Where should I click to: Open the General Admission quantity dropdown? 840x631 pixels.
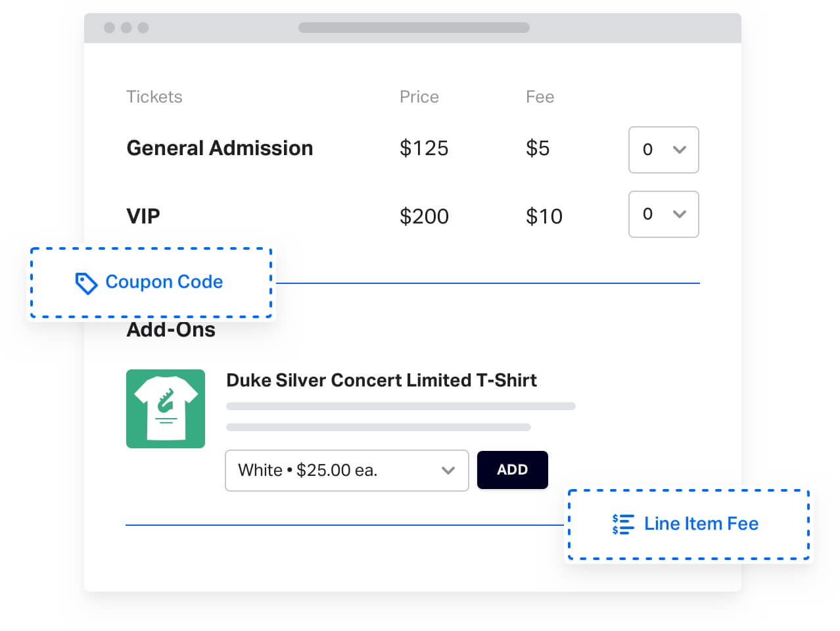pos(663,150)
